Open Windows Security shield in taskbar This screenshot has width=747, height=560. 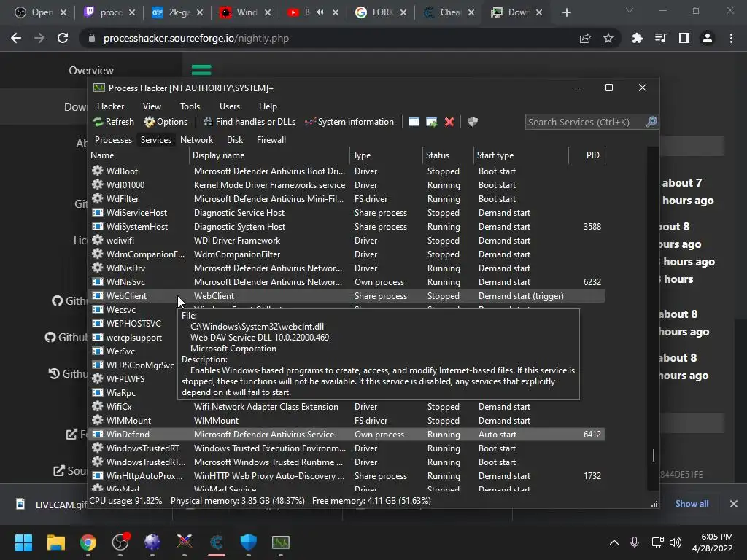pos(248,542)
